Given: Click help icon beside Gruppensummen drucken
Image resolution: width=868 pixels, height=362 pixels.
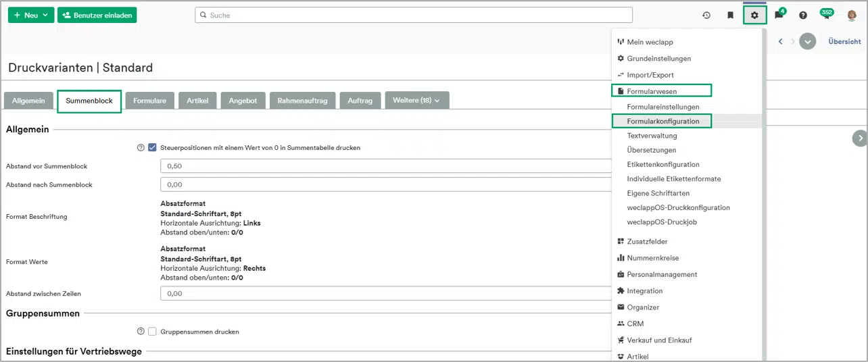Looking at the screenshot, I should tap(141, 332).
